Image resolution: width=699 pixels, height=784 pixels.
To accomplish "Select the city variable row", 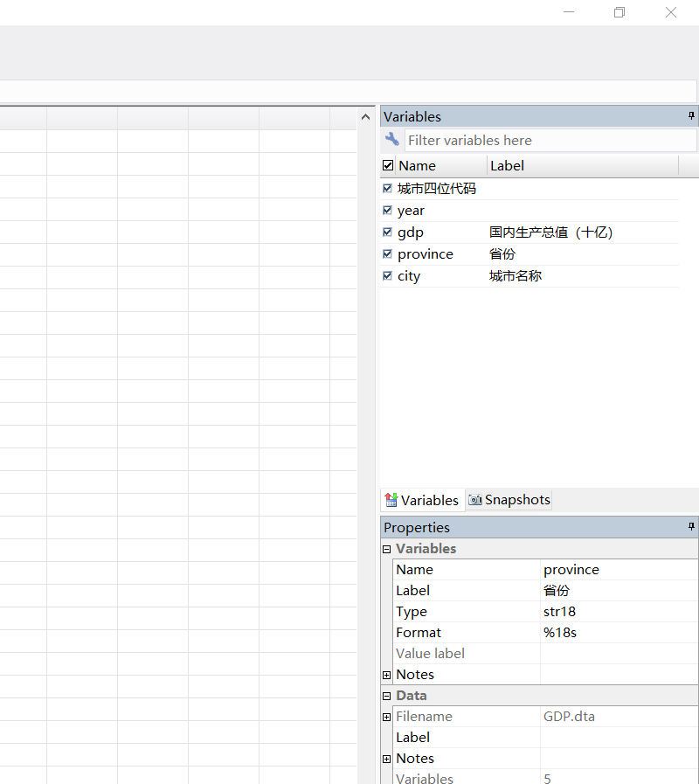I will click(x=409, y=276).
